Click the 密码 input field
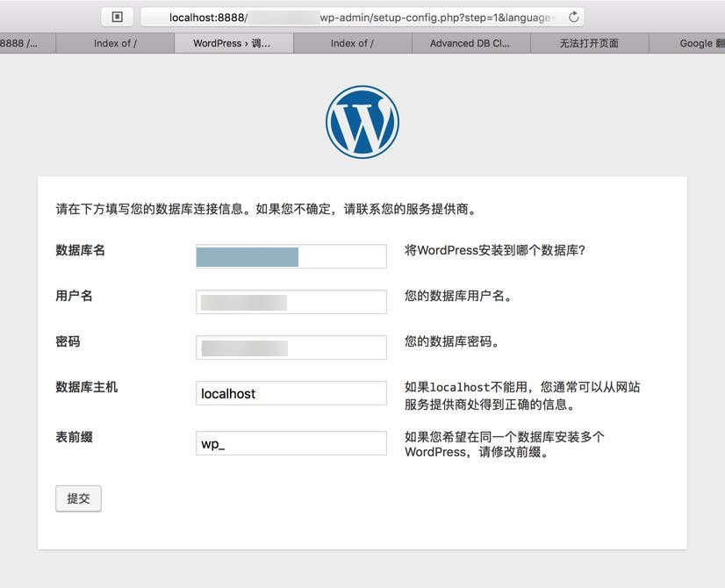The image size is (725, 588). click(x=291, y=348)
